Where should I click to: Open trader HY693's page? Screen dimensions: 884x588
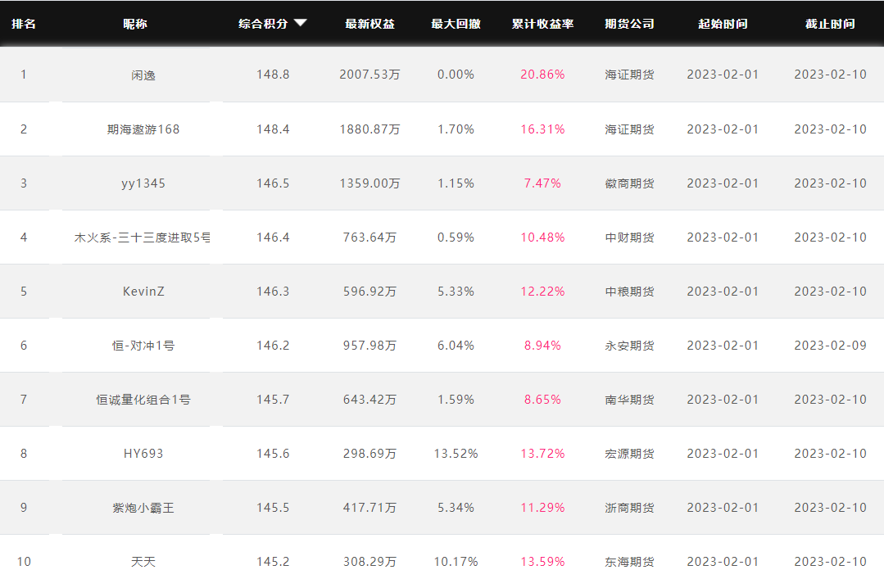143,454
